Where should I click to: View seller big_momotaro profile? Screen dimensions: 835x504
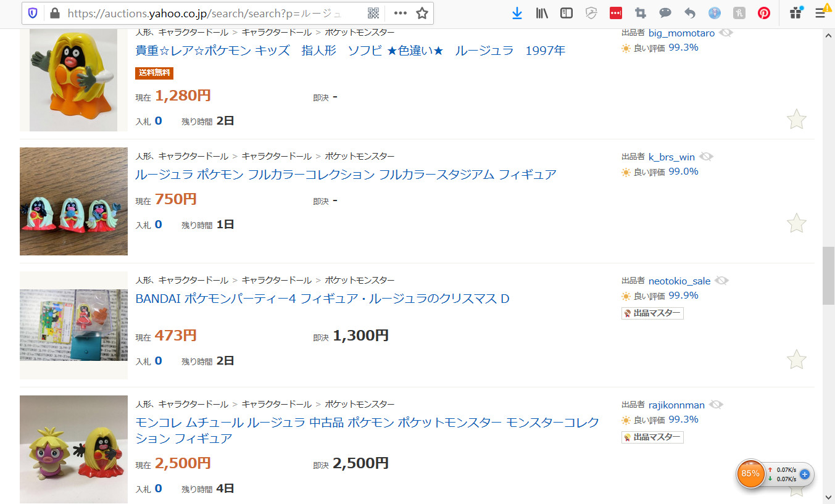681,33
